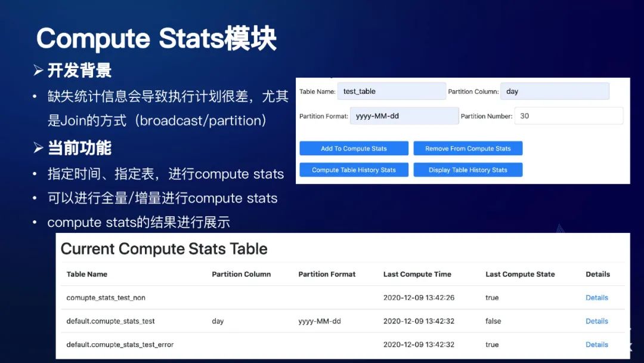Viewport: 644px width, 363px height.
Task: Click the Current Compute Stats Table heading
Action: (x=164, y=249)
